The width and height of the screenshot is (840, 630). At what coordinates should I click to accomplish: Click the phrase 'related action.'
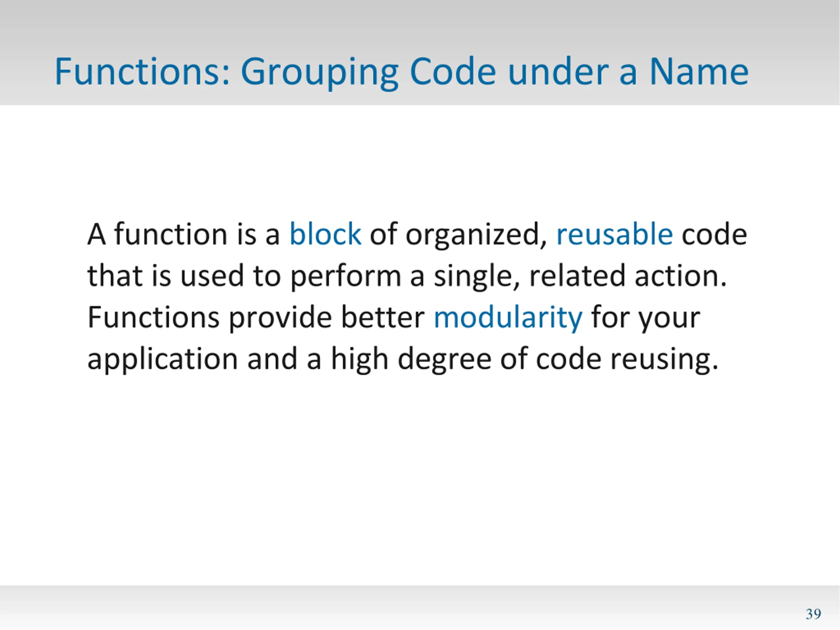pos(628,276)
